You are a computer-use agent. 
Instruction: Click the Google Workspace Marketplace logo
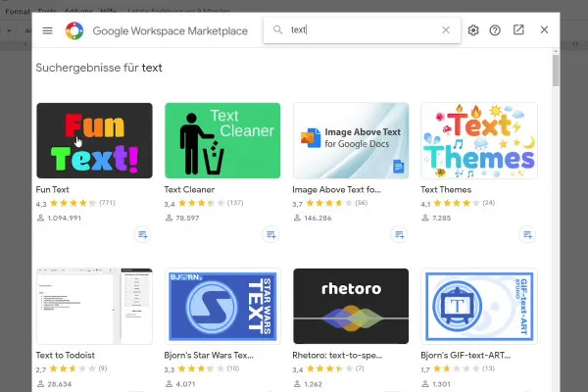[x=74, y=30]
